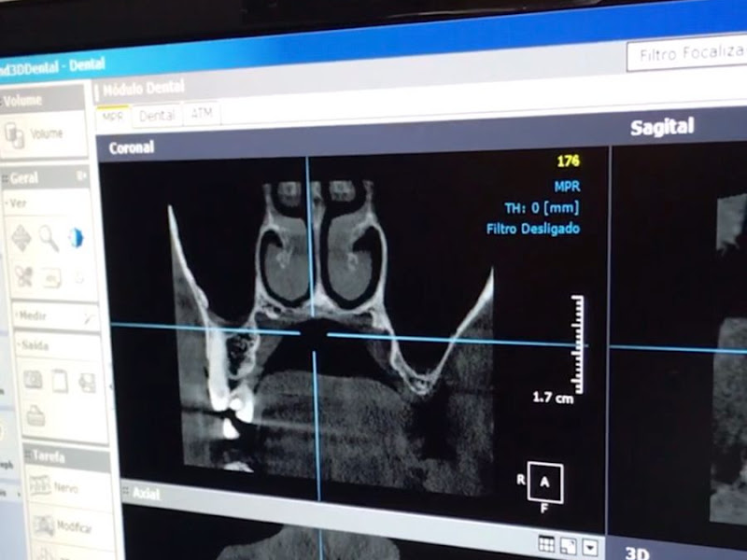Open the dropdown arrow below Coronal view

pos(590,548)
